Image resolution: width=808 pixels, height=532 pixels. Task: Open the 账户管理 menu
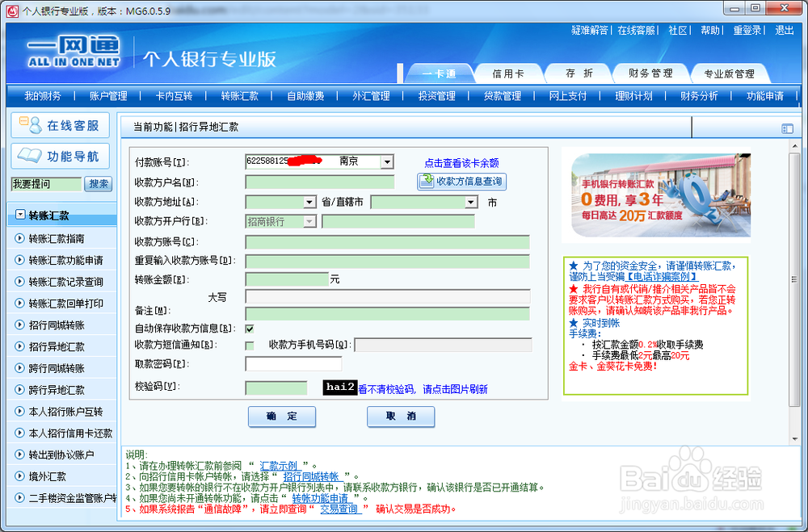[108, 96]
